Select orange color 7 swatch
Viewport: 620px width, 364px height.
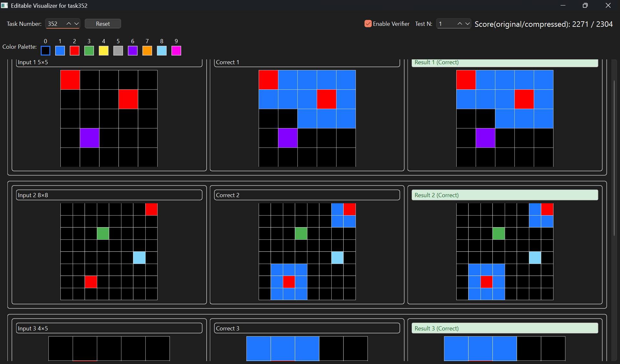[147, 51]
